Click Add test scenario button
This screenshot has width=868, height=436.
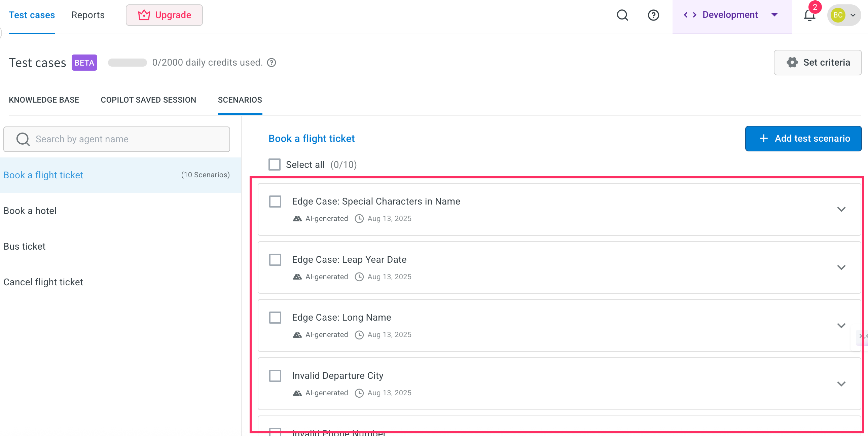coord(803,139)
